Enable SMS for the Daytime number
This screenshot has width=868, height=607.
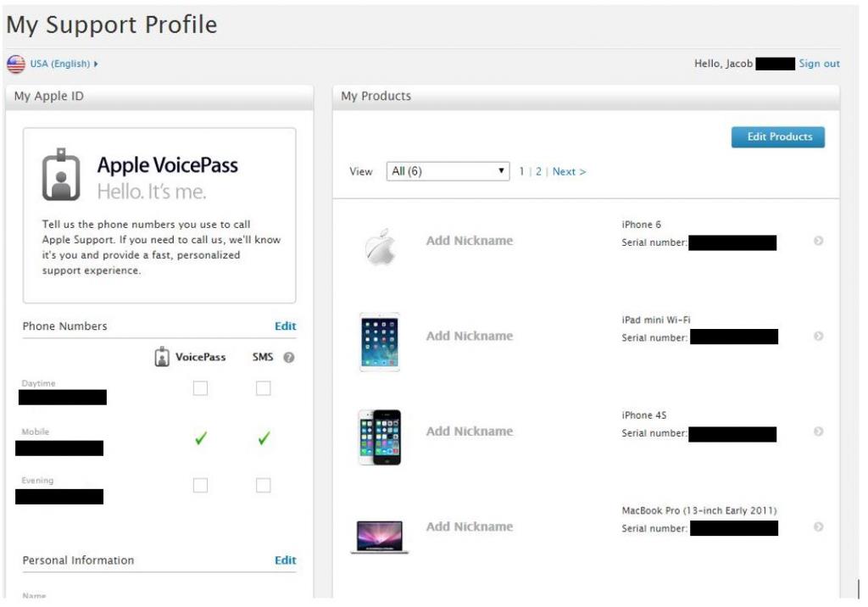tap(264, 388)
